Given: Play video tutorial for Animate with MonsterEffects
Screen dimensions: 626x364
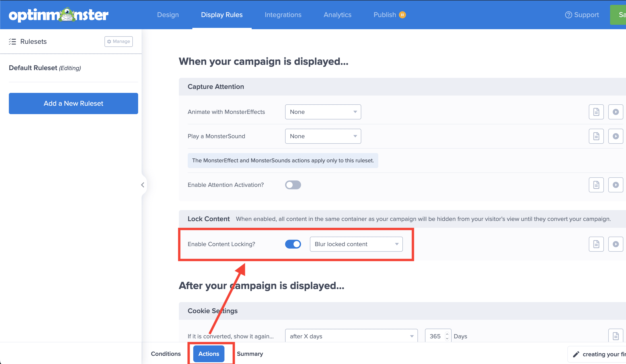Looking at the screenshot, I should coord(615,112).
